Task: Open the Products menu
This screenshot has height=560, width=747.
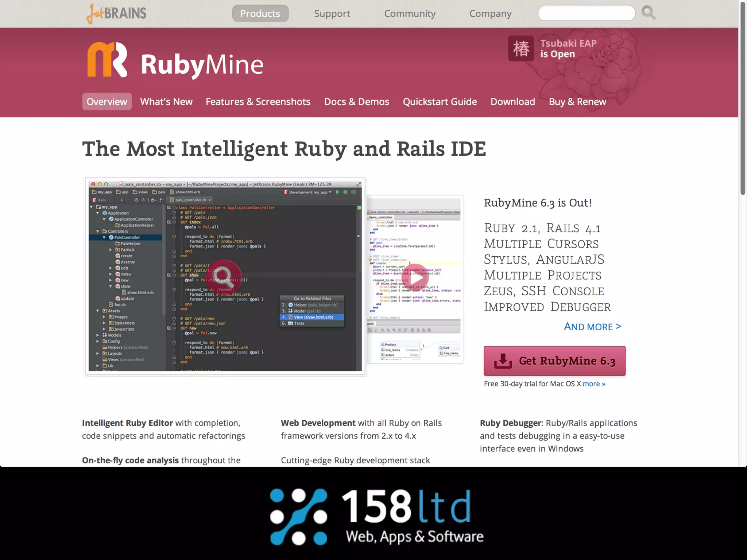Action: (260, 13)
